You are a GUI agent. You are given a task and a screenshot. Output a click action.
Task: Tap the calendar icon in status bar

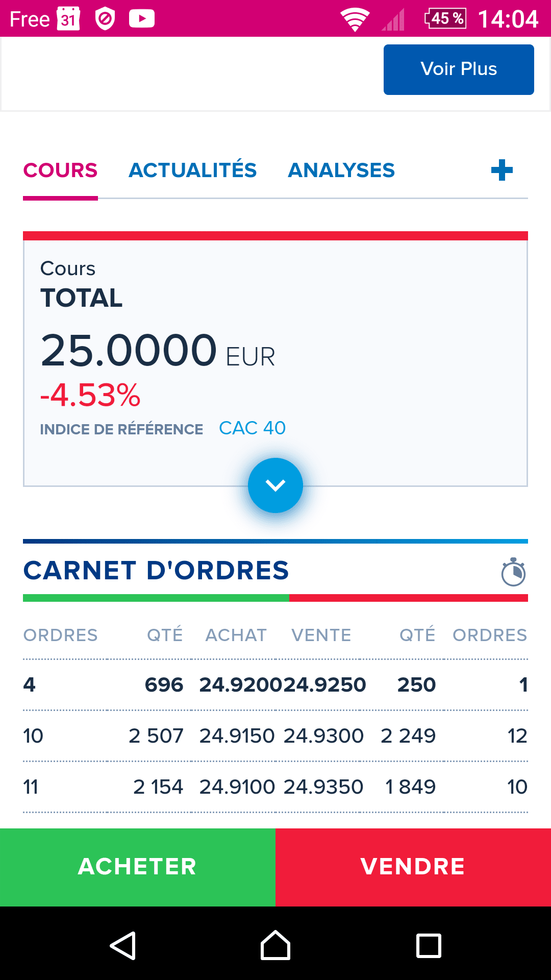[x=68, y=19]
